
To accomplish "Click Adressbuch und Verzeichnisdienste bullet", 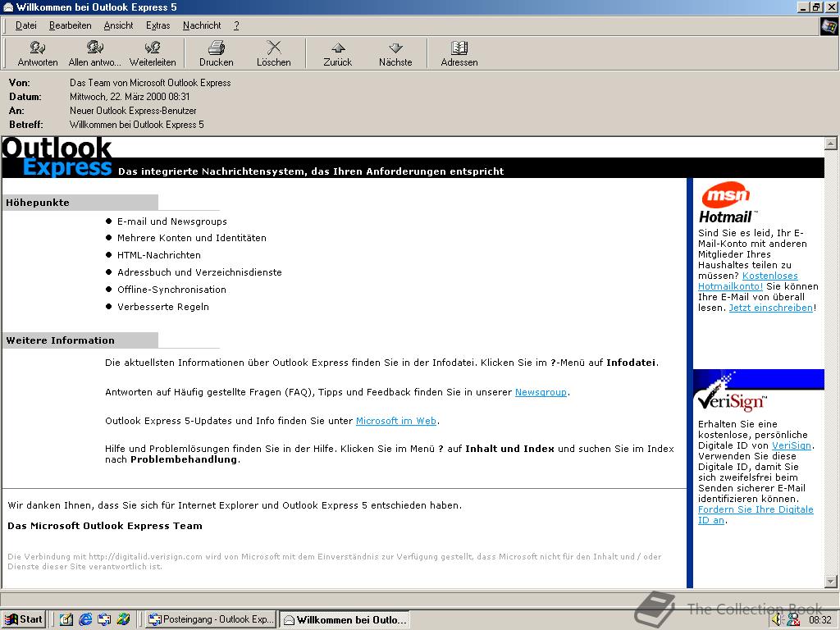I will pyautogui.click(x=199, y=272).
